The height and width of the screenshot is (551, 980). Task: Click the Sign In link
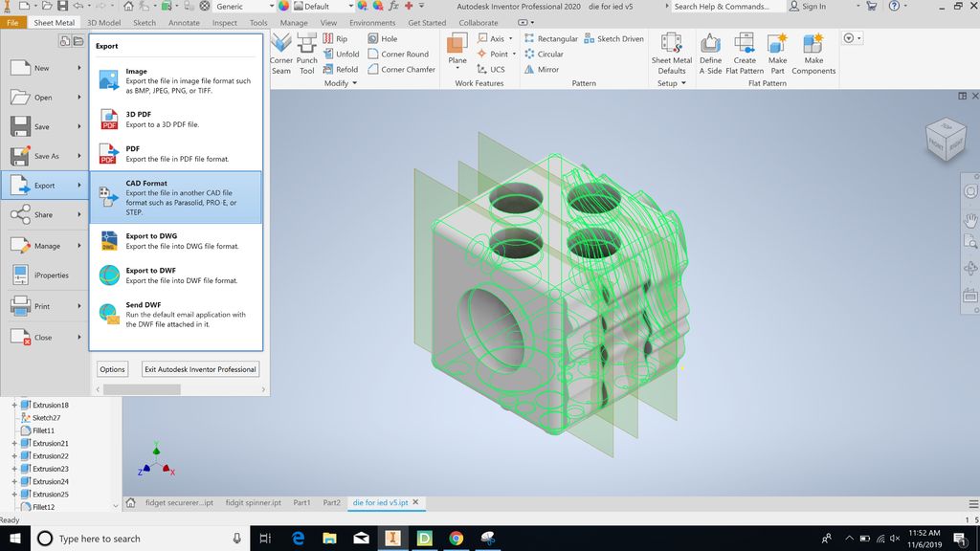(x=808, y=7)
